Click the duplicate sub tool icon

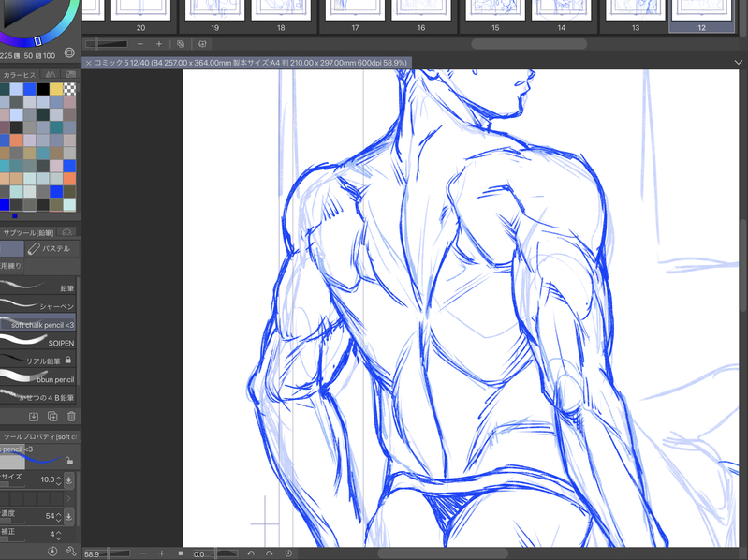[x=52, y=417]
